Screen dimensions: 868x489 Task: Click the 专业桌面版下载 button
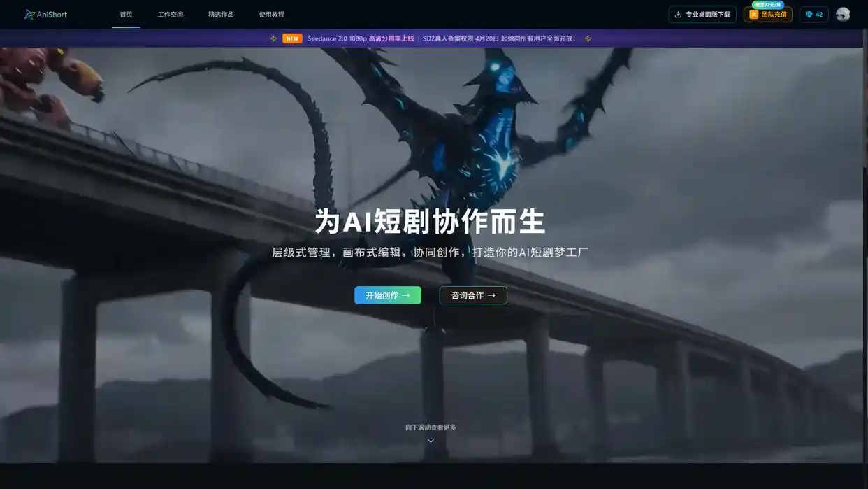click(702, 14)
